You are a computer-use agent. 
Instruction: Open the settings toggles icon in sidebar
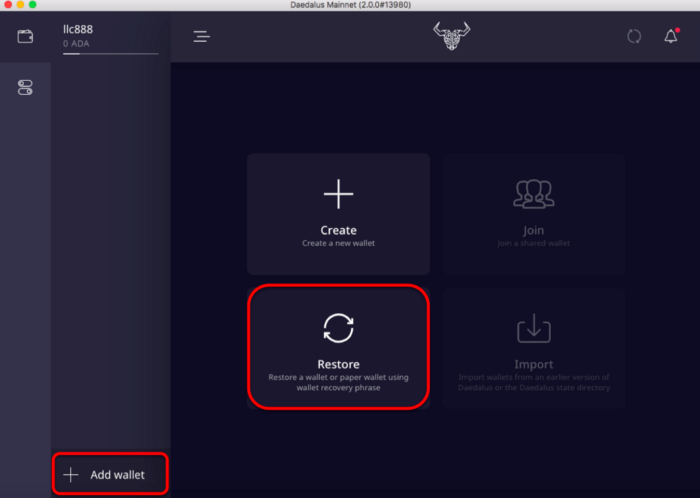(x=25, y=88)
